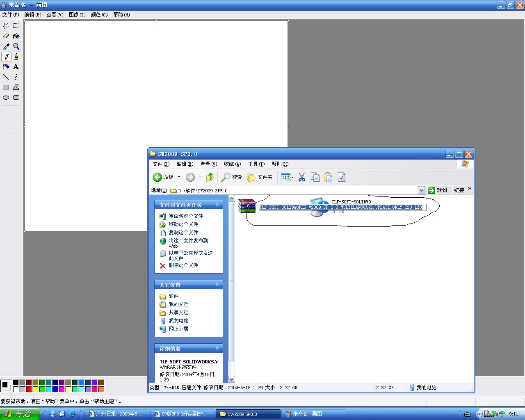Click 移动这个文件 task link
This screenshot has height=420, width=525.
click(183, 224)
